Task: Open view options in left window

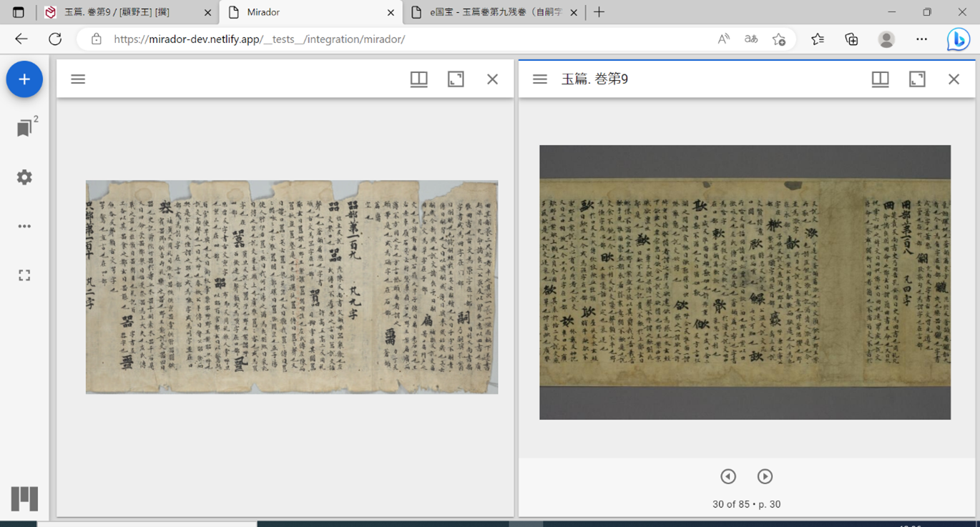Action: click(x=418, y=79)
